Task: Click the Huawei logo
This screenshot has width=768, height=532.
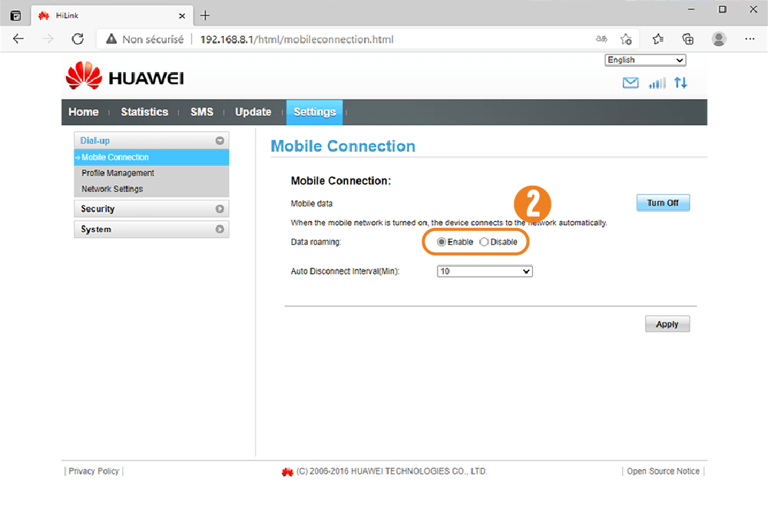Action: tap(125, 76)
